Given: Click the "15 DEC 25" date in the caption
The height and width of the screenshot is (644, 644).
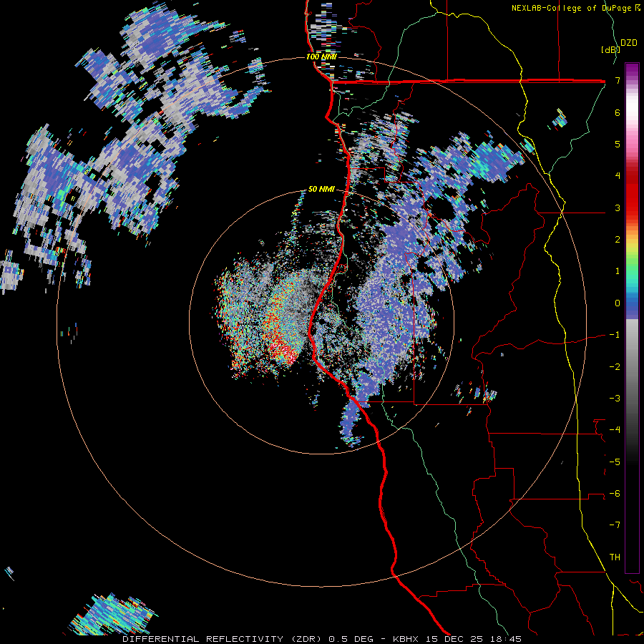Looking at the screenshot, I should point(453,639).
